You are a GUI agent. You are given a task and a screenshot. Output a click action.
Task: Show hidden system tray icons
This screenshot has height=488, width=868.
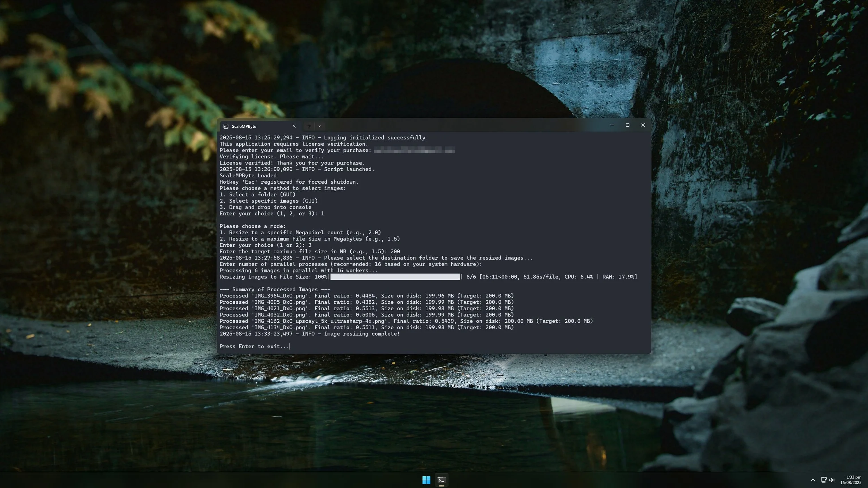[813, 480]
